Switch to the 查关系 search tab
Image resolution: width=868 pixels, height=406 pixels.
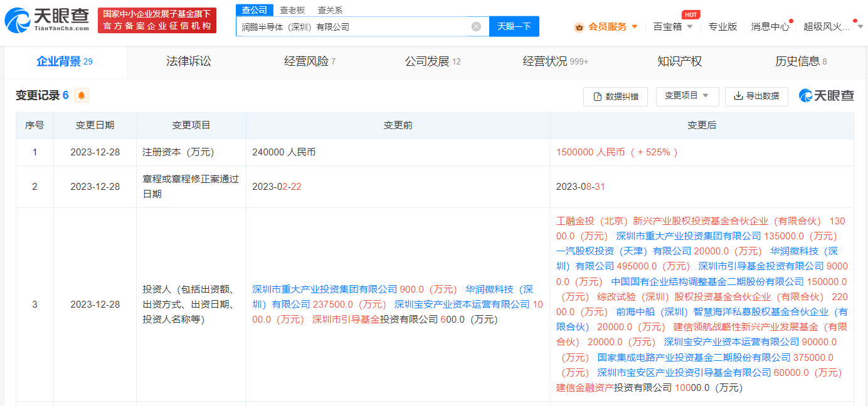(330, 10)
